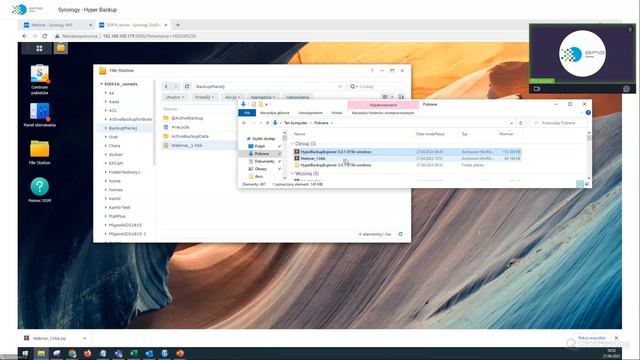Screen dimensions: 640x360
Task: Open the Akcja dropdown in File Station
Action: (x=232, y=97)
